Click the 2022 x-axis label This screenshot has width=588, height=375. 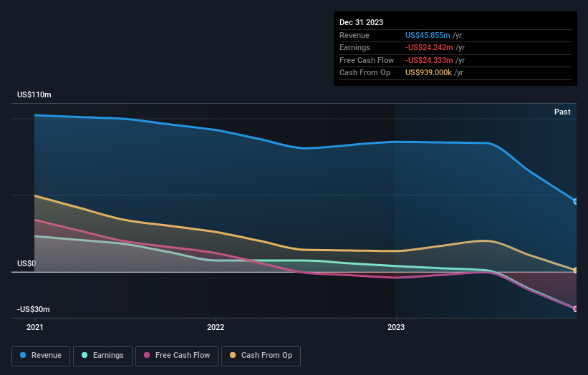(216, 327)
